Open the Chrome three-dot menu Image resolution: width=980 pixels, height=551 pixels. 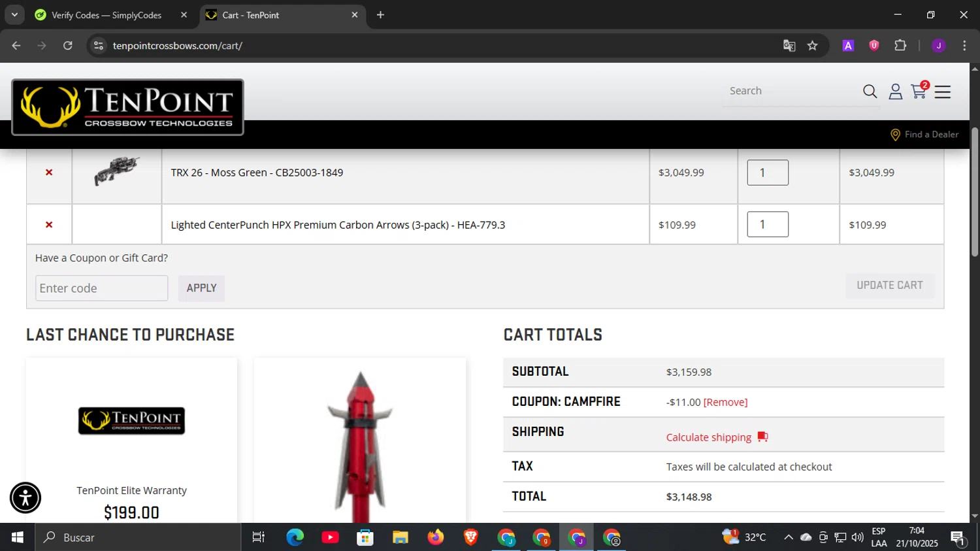tap(964, 46)
